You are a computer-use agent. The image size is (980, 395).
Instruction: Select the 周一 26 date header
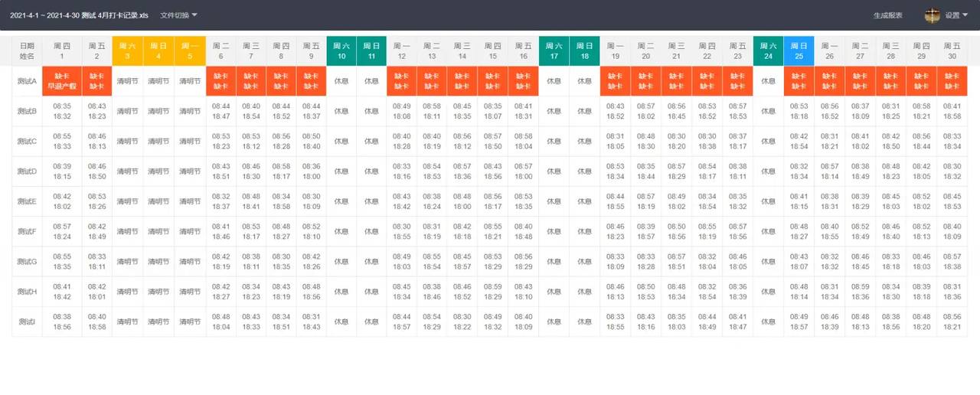point(829,51)
